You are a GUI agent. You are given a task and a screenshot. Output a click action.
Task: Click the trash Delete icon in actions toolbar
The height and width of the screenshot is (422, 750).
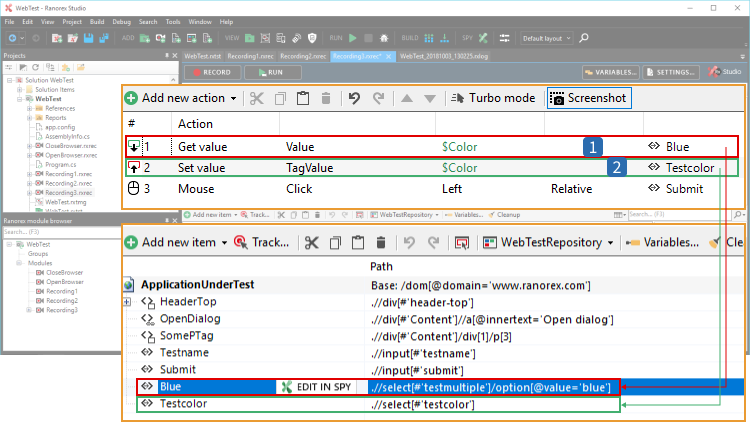[326, 98]
